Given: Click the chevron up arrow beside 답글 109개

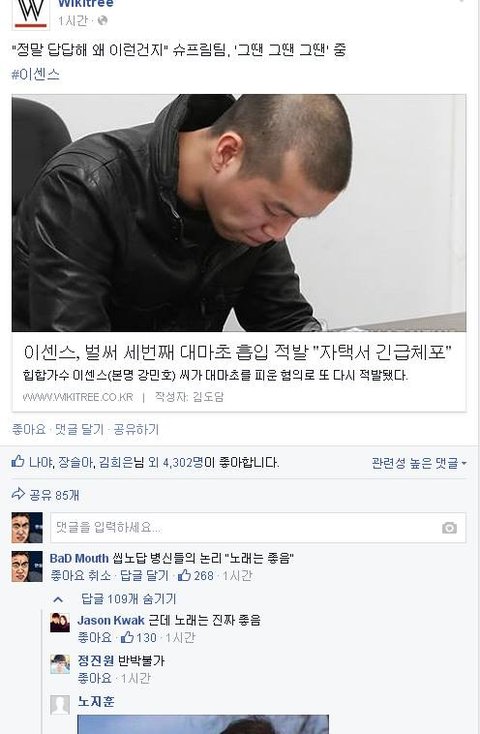Looking at the screenshot, I should click(x=58, y=599).
